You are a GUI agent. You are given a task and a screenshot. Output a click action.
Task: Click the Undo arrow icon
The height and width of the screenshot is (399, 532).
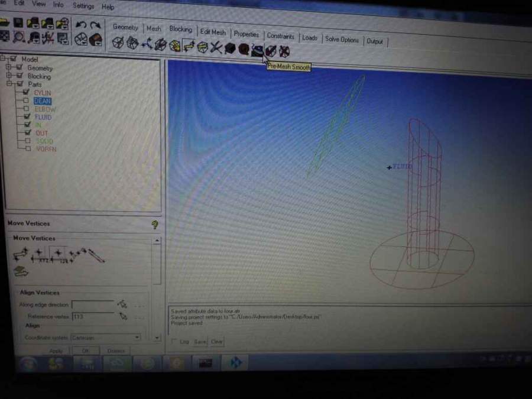click(x=81, y=25)
